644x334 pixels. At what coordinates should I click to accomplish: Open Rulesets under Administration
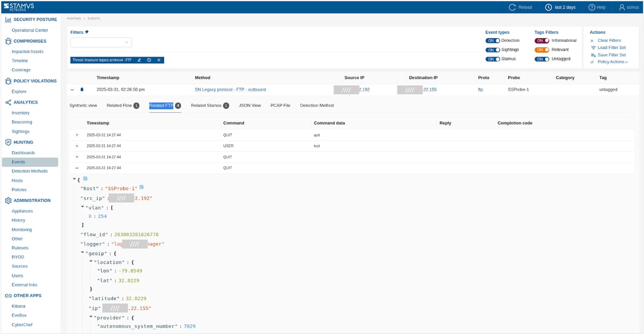pyautogui.click(x=20, y=248)
